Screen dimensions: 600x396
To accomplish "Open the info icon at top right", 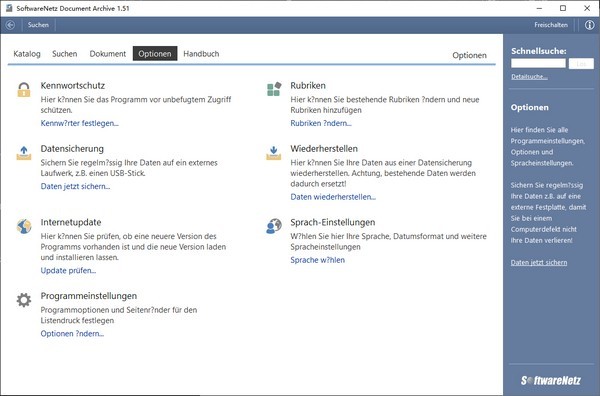I will coord(589,25).
